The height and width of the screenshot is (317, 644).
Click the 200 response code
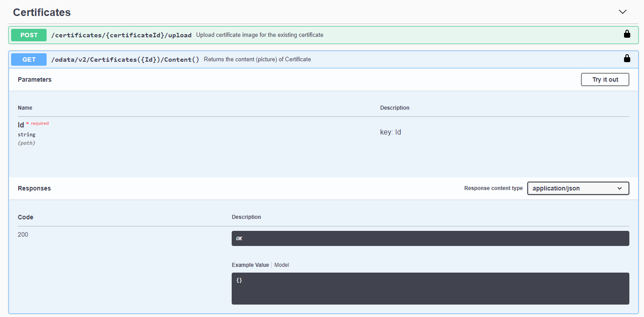pos(23,234)
